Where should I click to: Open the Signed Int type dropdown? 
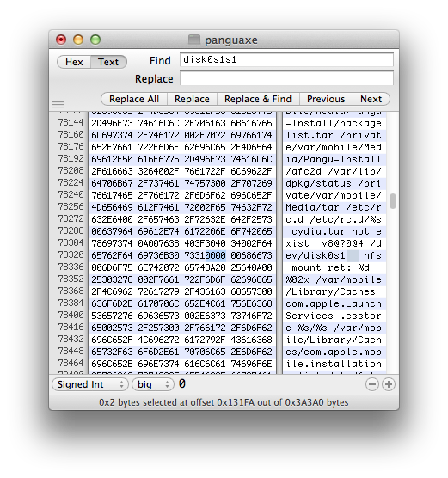[x=90, y=384]
